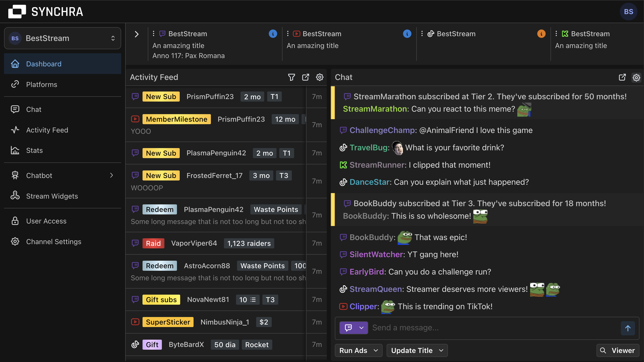
Task: Open Activity Feed settings gear
Action: point(319,77)
